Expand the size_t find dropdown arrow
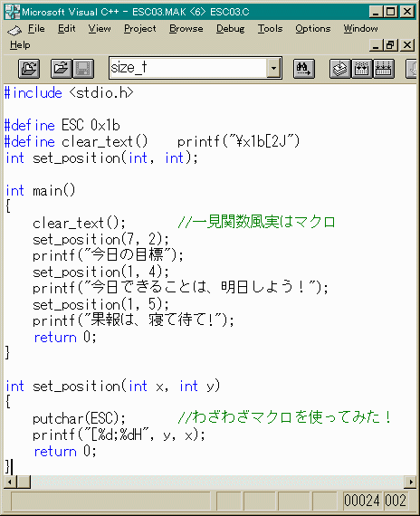 (274, 69)
